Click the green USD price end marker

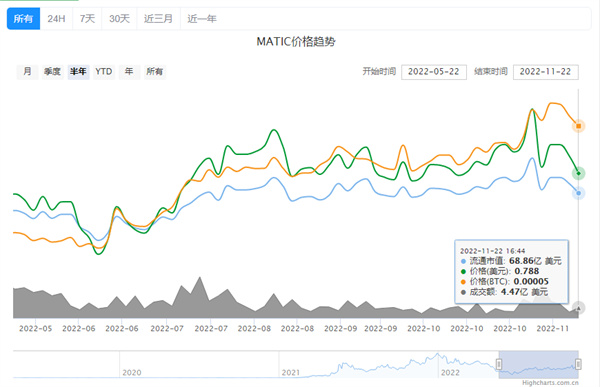pyautogui.click(x=578, y=173)
